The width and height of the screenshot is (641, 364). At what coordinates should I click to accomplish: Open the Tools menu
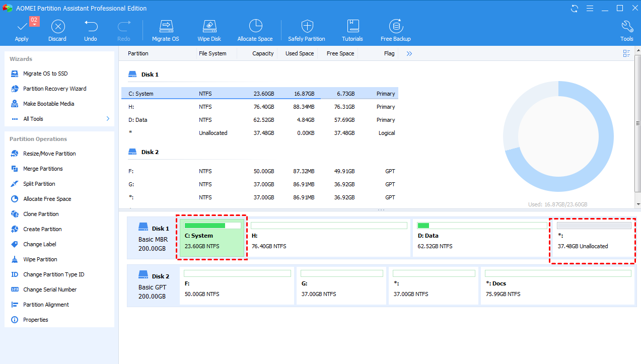coord(627,29)
